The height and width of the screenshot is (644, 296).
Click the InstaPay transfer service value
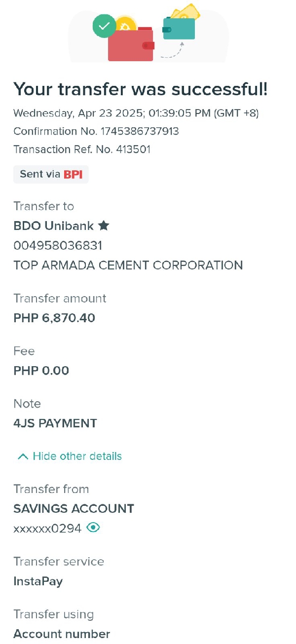38,581
